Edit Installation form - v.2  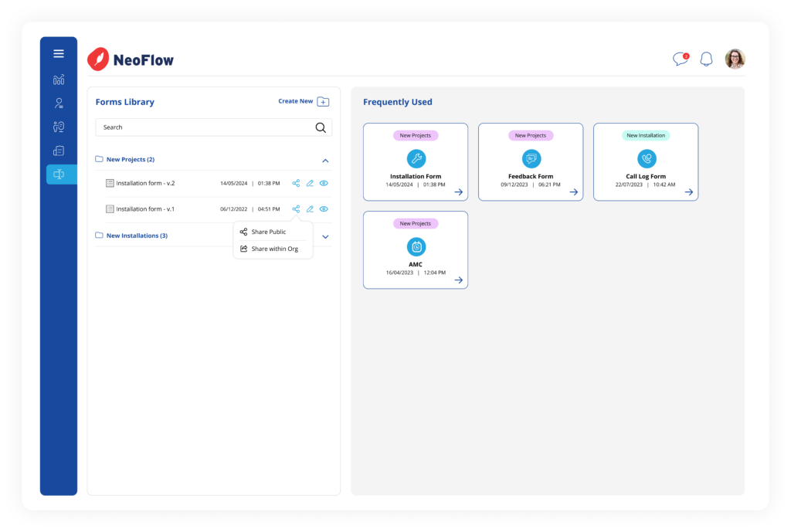[x=310, y=183]
